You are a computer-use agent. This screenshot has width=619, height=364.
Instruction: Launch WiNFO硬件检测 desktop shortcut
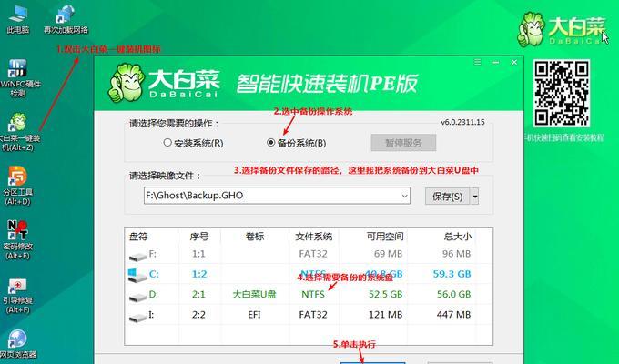(x=18, y=77)
